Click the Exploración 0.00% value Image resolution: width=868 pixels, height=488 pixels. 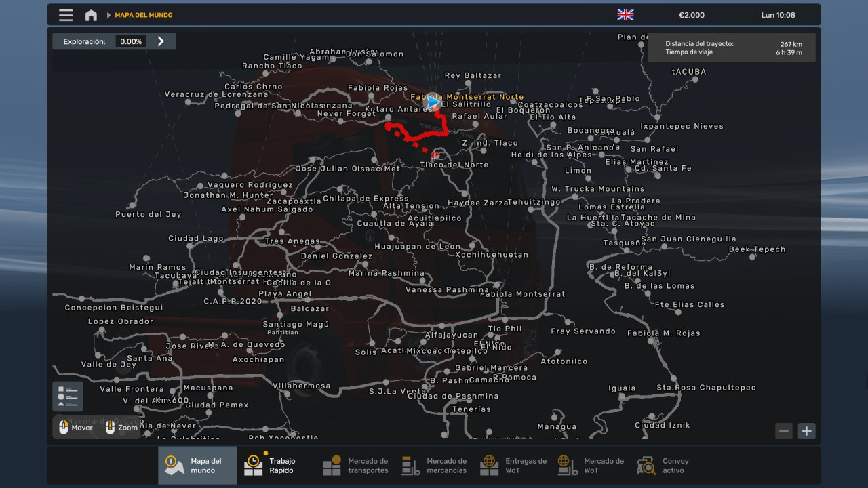pyautogui.click(x=130, y=41)
